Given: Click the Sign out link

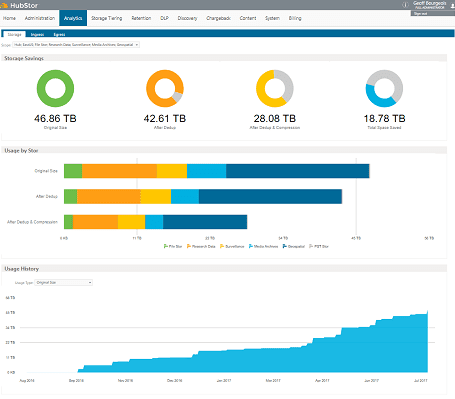Looking at the screenshot, I should (420, 14).
